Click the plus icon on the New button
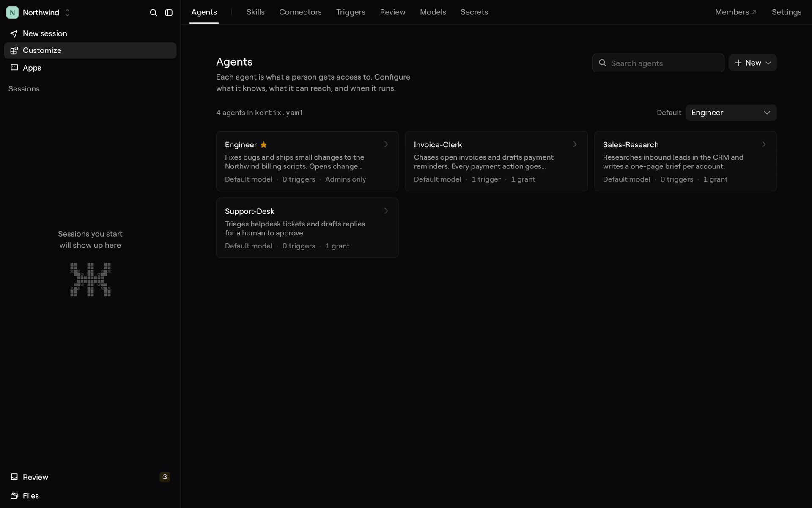The width and height of the screenshot is (812, 508). (x=738, y=63)
